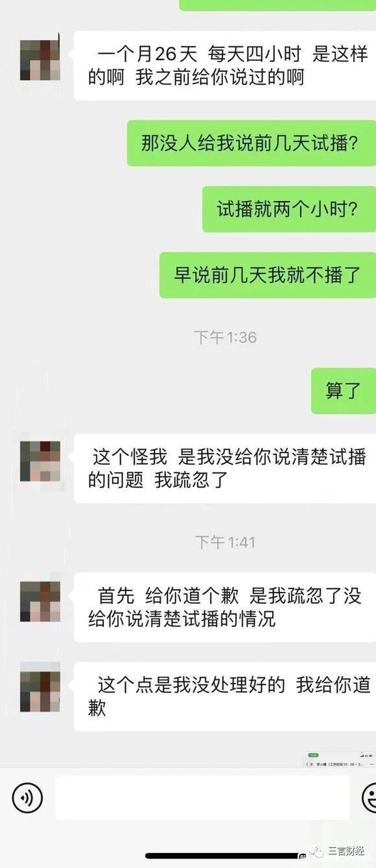Tap avatar beside 一个月26天 message

point(40,60)
